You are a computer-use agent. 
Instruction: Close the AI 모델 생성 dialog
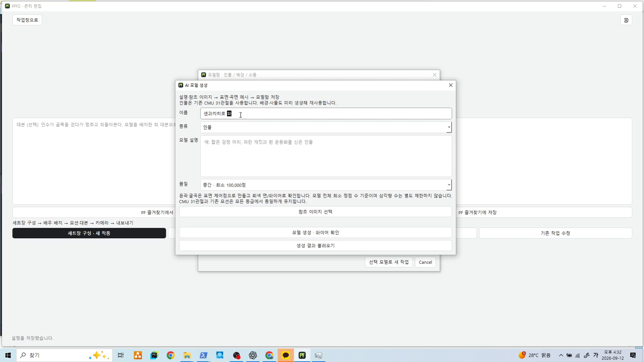(451, 85)
